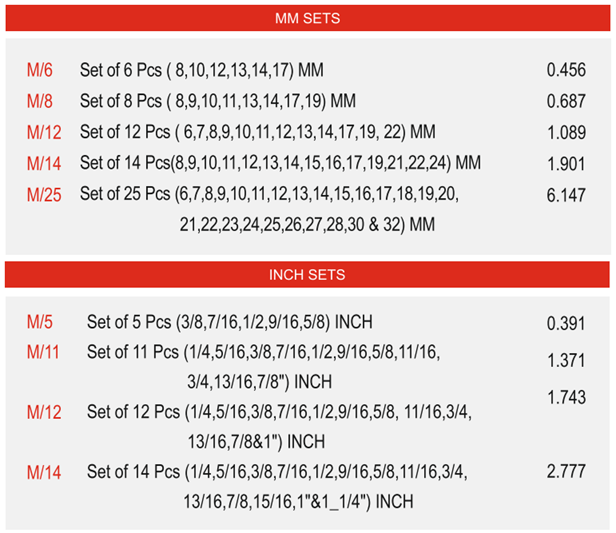Click the weight value 2.777

(566, 471)
